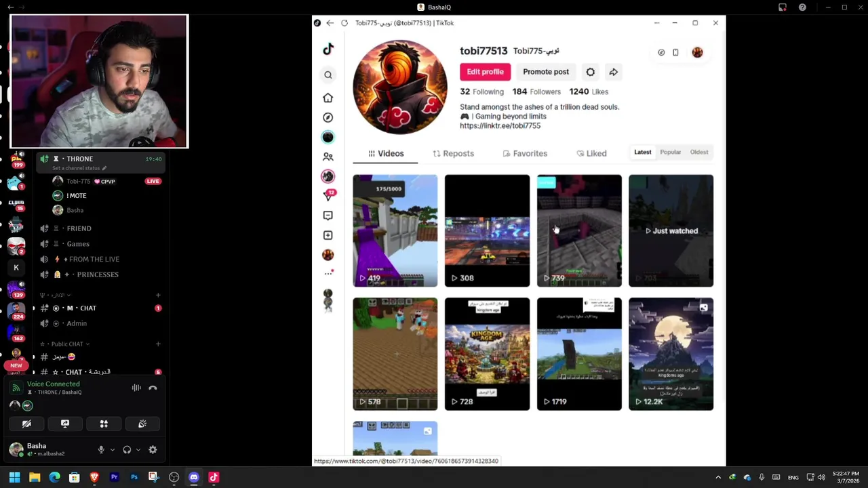Image resolution: width=868 pixels, height=488 pixels.
Task: Click the TikTok logo in sidebar
Action: pyautogui.click(x=328, y=49)
